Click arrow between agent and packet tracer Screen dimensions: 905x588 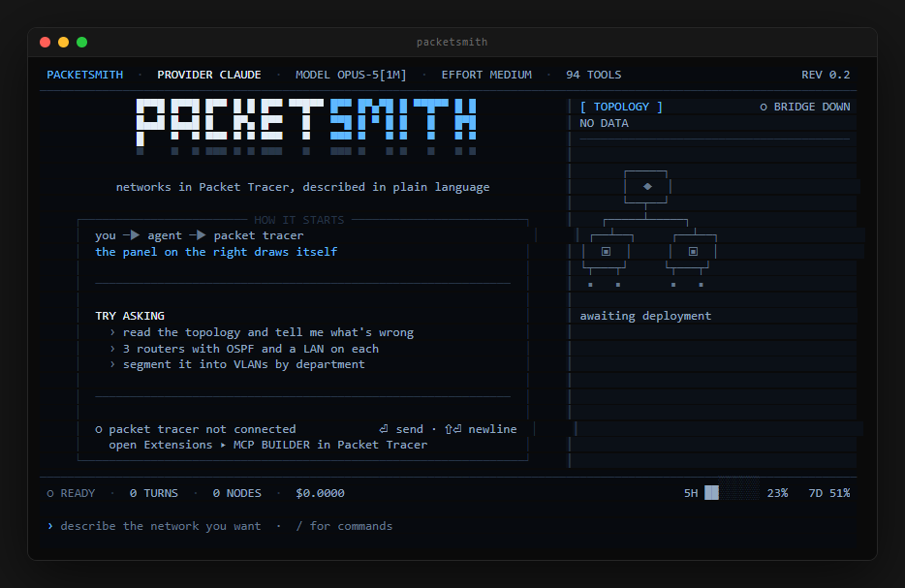pyautogui.click(x=198, y=235)
